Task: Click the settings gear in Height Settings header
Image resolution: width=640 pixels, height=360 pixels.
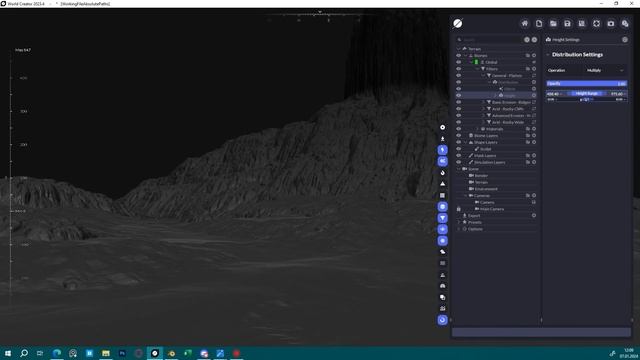Action: [x=625, y=40]
